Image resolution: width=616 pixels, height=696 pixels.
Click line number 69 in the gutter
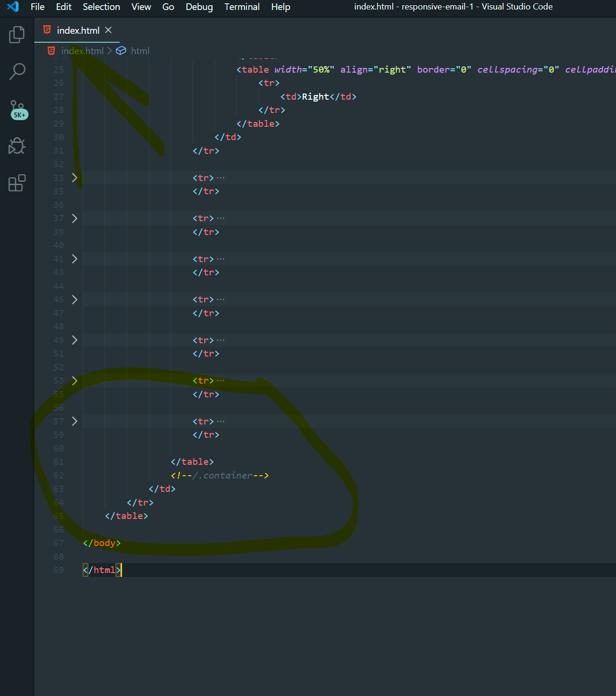(58, 570)
